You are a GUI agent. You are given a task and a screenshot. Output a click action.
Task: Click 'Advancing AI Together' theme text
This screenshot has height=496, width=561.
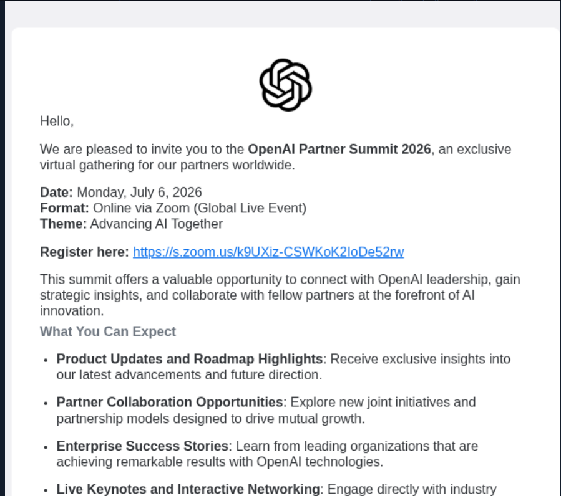click(156, 224)
